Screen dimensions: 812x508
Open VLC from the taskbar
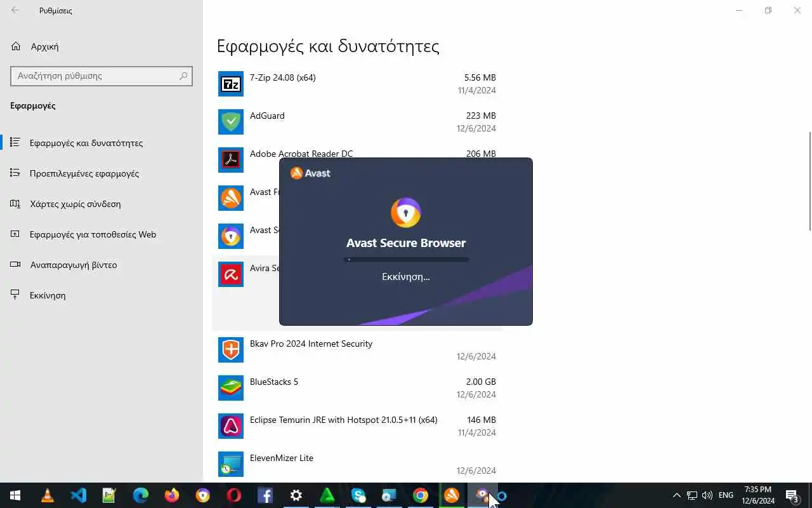(x=47, y=495)
